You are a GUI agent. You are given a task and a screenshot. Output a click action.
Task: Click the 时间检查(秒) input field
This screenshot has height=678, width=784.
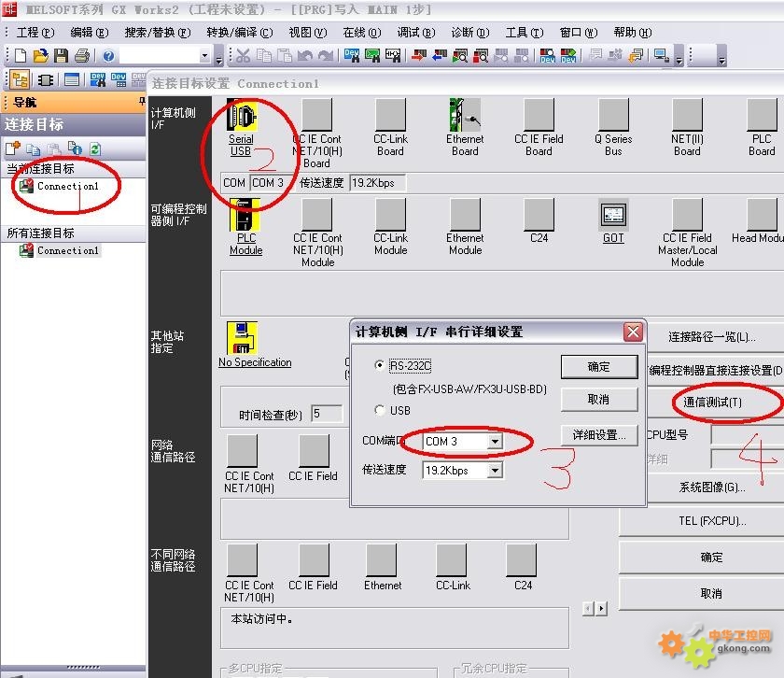pyautogui.click(x=327, y=414)
